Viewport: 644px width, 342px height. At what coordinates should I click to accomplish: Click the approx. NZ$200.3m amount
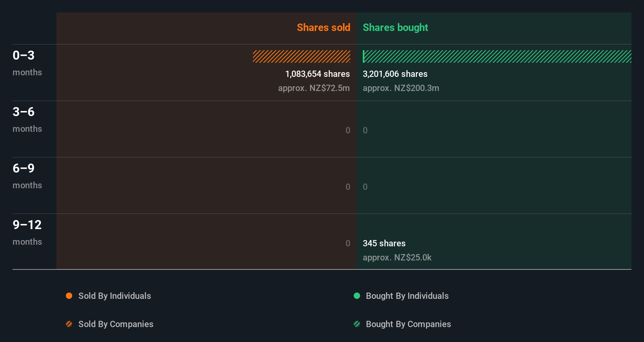[401, 88]
